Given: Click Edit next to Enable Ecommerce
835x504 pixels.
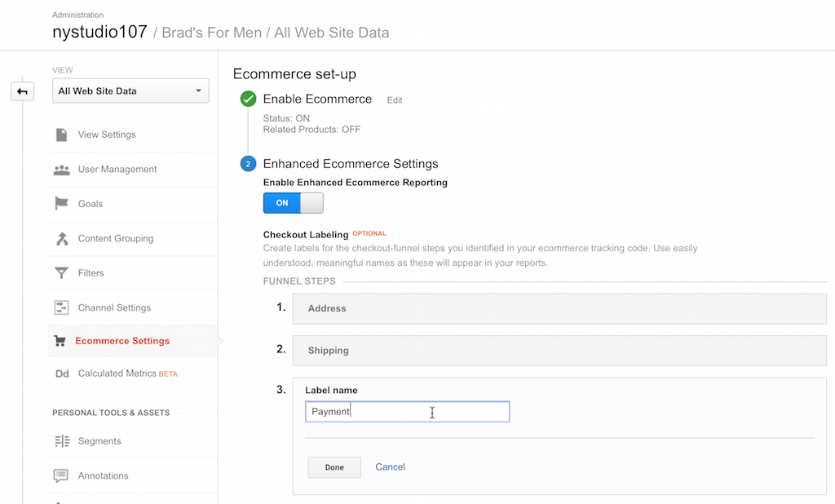Looking at the screenshot, I should [395, 100].
